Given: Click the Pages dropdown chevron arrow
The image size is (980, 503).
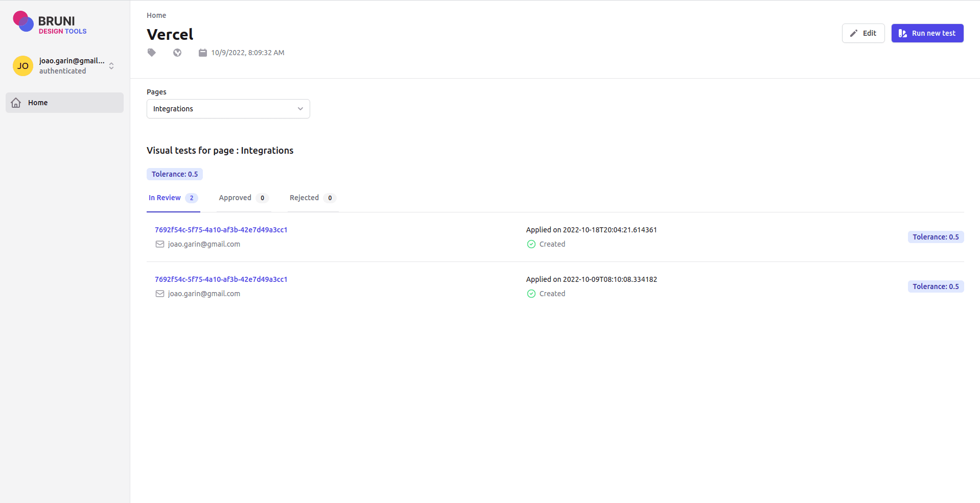Looking at the screenshot, I should [x=300, y=109].
